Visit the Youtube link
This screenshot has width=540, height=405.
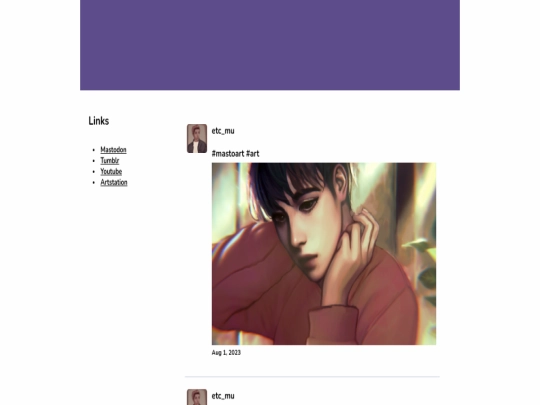point(111,172)
